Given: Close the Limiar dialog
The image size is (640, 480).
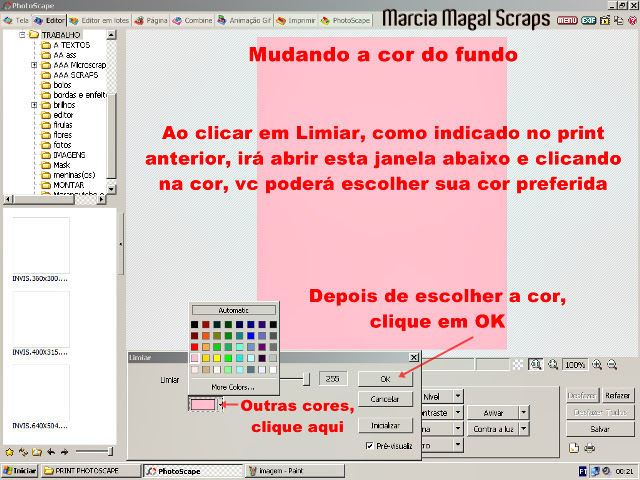Looking at the screenshot, I should point(413,358).
